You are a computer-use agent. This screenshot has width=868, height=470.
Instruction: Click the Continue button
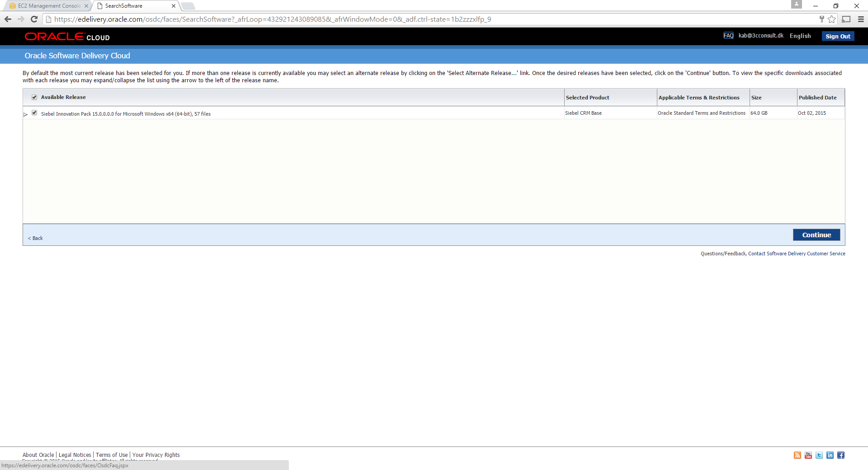816,235
